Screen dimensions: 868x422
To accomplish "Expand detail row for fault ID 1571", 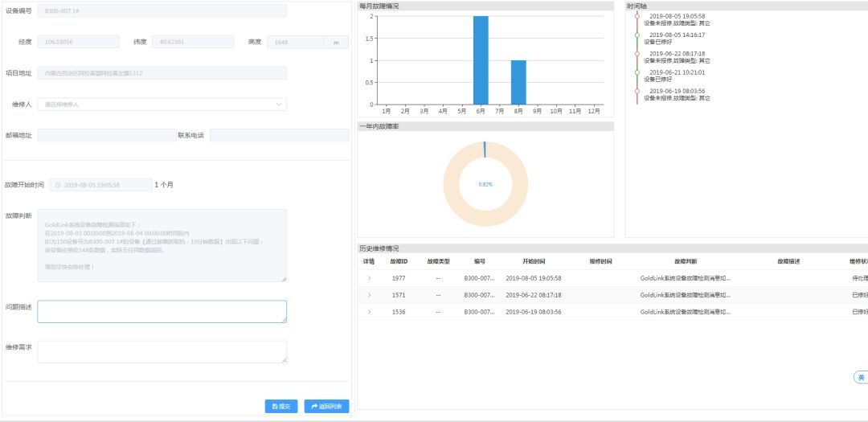I will 369,295.
